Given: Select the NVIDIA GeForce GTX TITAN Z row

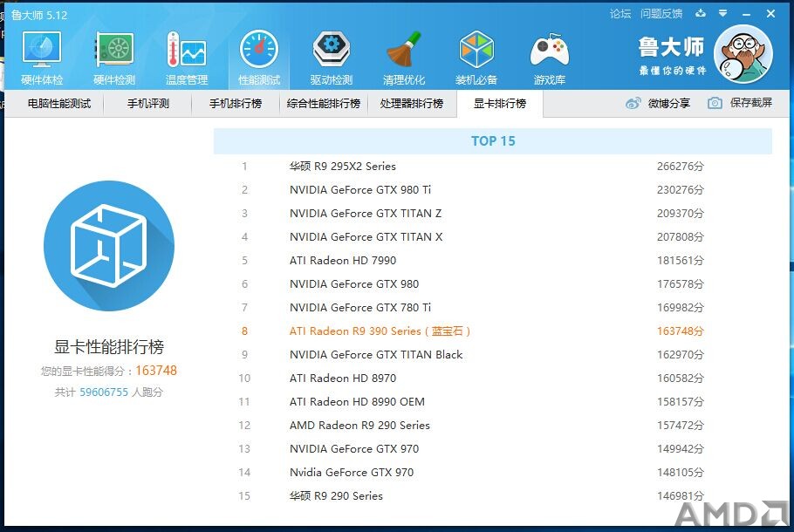Looking at the screenshot, I should pyautogui.click(x=493, y=213).
